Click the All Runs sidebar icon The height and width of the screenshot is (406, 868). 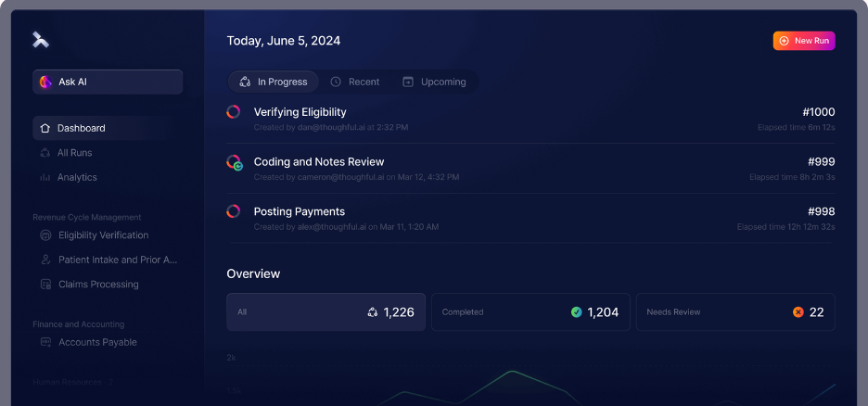click(x=45, y=153)
